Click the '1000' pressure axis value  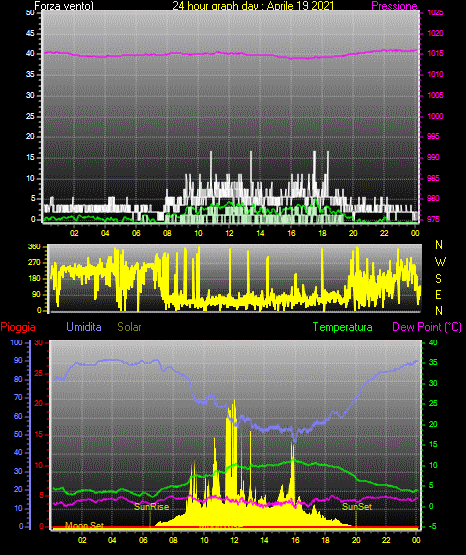pos(435,116)
